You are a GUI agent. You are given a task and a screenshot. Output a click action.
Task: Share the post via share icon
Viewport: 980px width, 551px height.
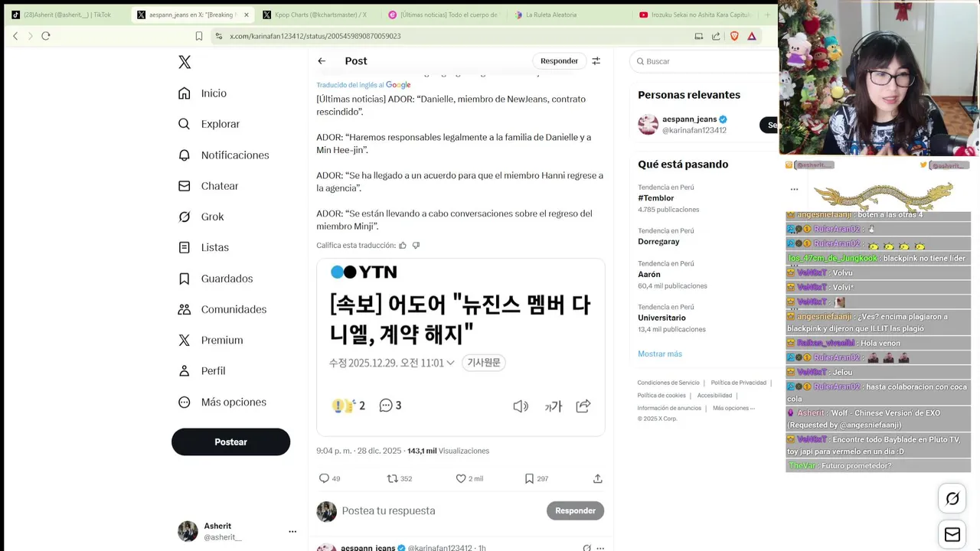[x=597, y=478]
